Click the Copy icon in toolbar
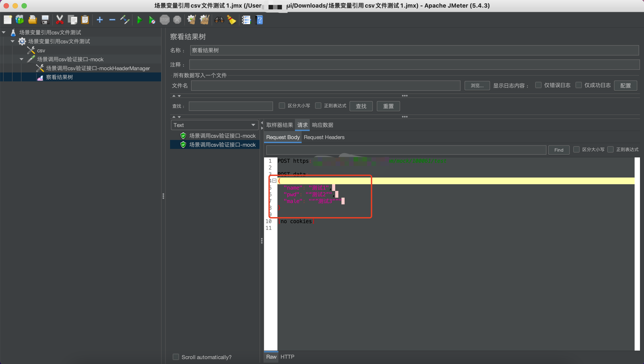The height and width of the screenshot is (364, 644). (73, 20)
